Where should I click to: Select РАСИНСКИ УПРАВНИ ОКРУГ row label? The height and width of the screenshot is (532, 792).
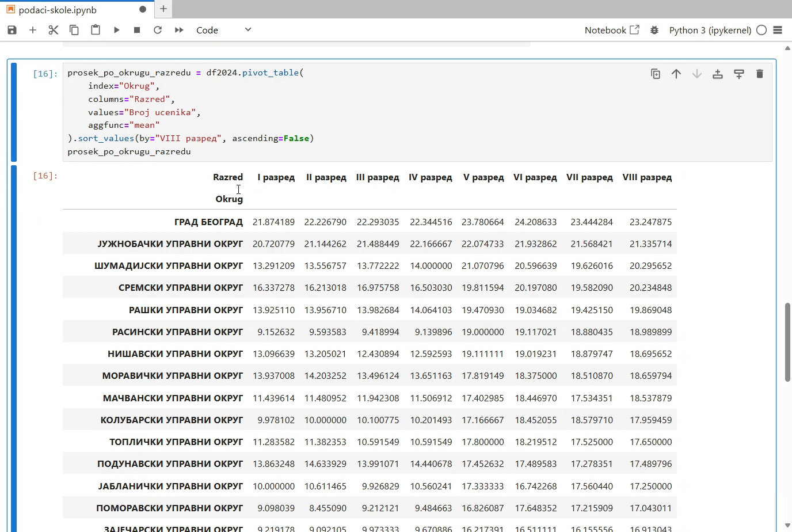pyautogui.click(x=178, y=332)
